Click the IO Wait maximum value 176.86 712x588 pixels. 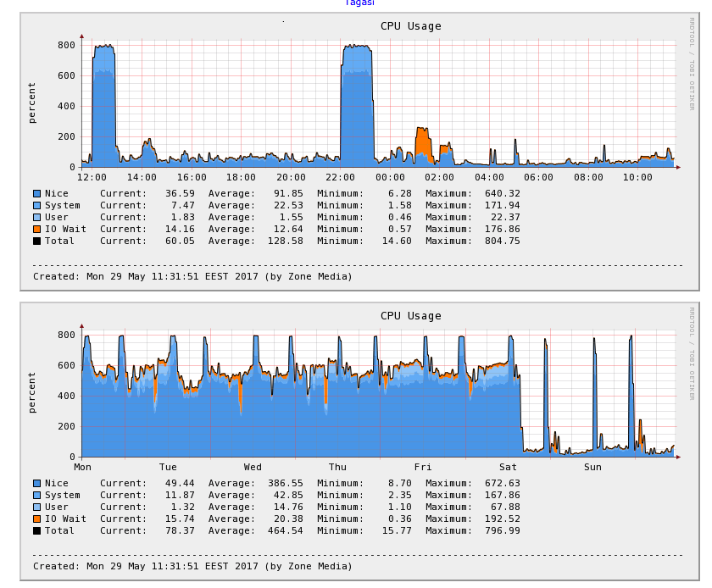click(x=502, y=230)
